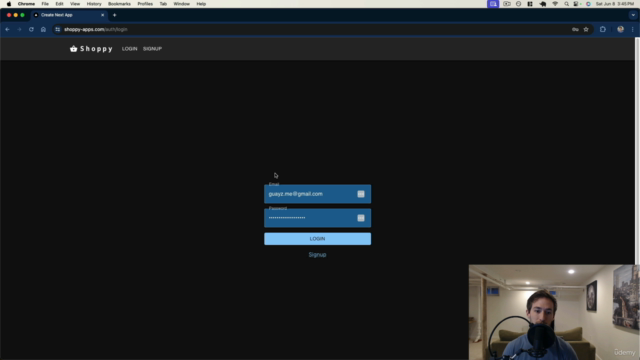This screenshot has height=360, width=640.
Task: Open the Profiles menu
Action: (145, 4)
